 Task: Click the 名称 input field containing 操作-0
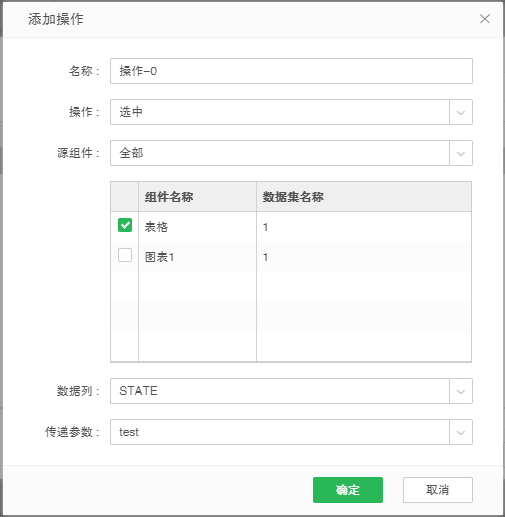click(x=291, y=71)
